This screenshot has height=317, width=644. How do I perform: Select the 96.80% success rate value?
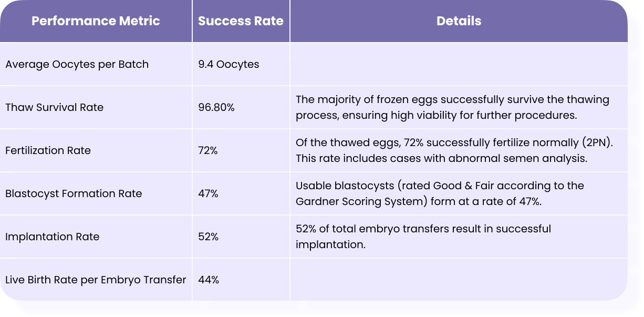pyautogui.click(x=216, y=108)
